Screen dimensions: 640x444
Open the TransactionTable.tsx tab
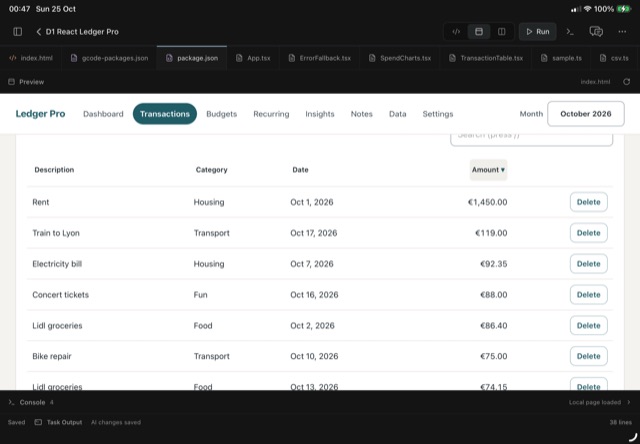(x=486, y=58)
